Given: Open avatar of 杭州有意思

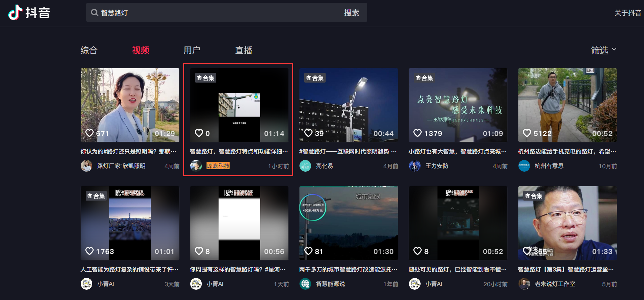Looking at the screenshot, I should [x=524, y=166].
